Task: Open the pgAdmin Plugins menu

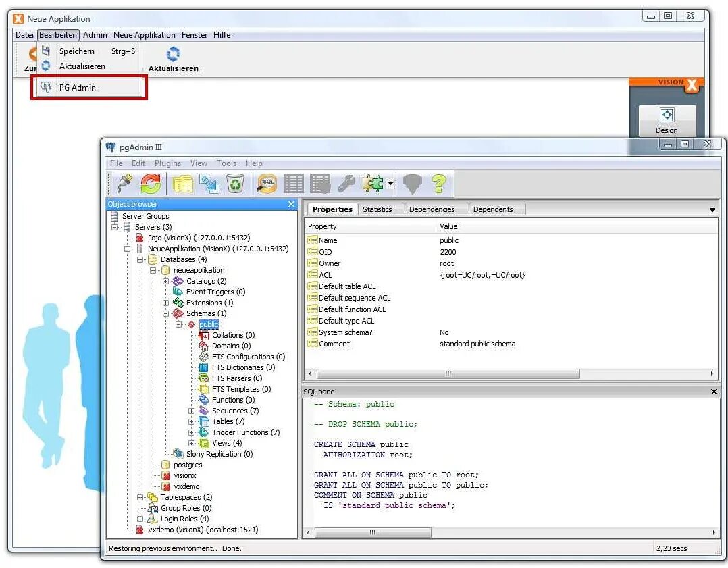Action: point(167,163)
